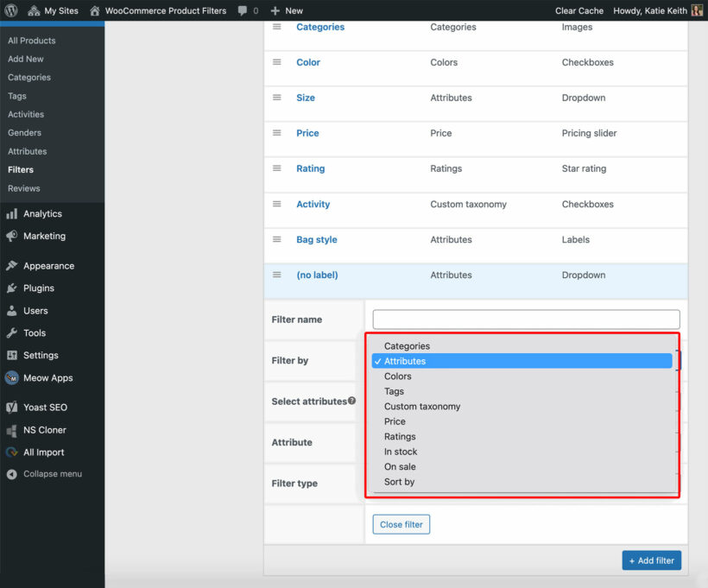This screenshot has width=708, height=588.
Task: Click the comments bubble icon
Action: pos(243,10)
